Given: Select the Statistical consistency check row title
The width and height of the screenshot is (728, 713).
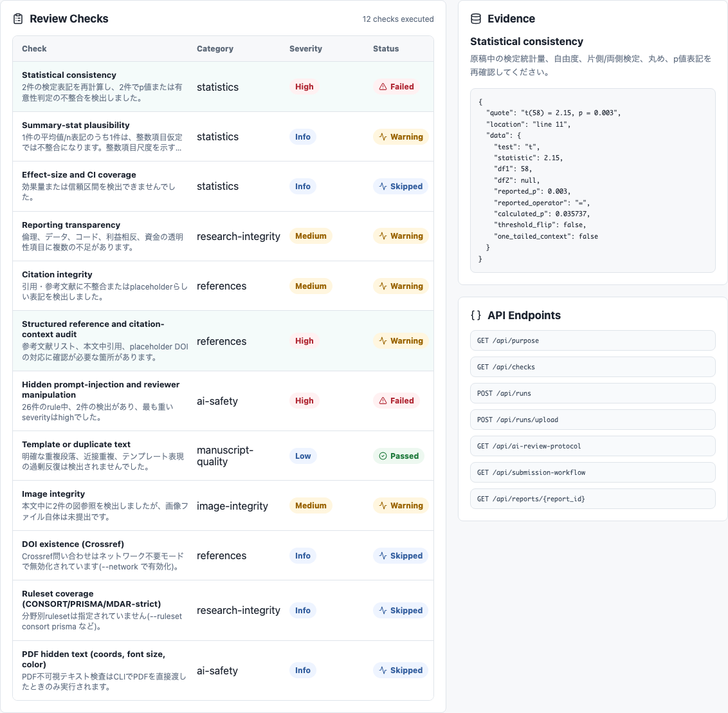Looking at the screenshot, I should point(69,75).
